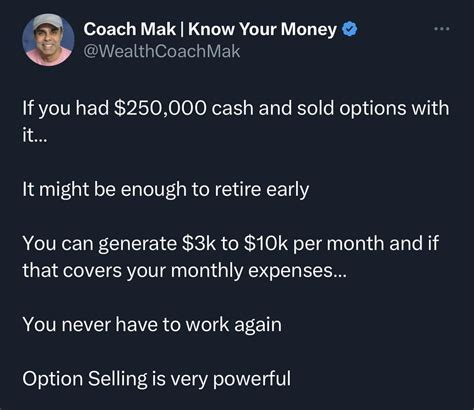Click the blue verified checkmark badge

(350, 29)
